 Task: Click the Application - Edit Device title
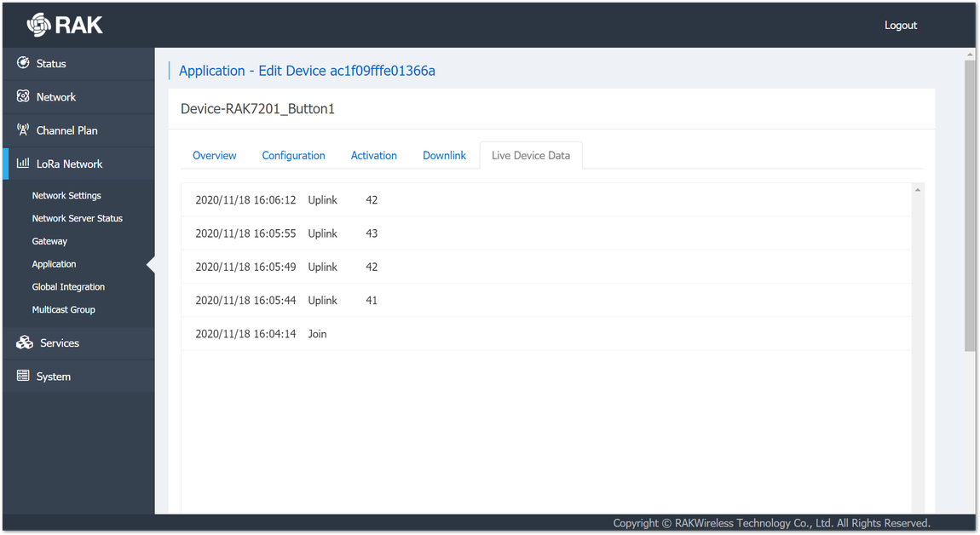pyautogui.click(x=307, y=71)
